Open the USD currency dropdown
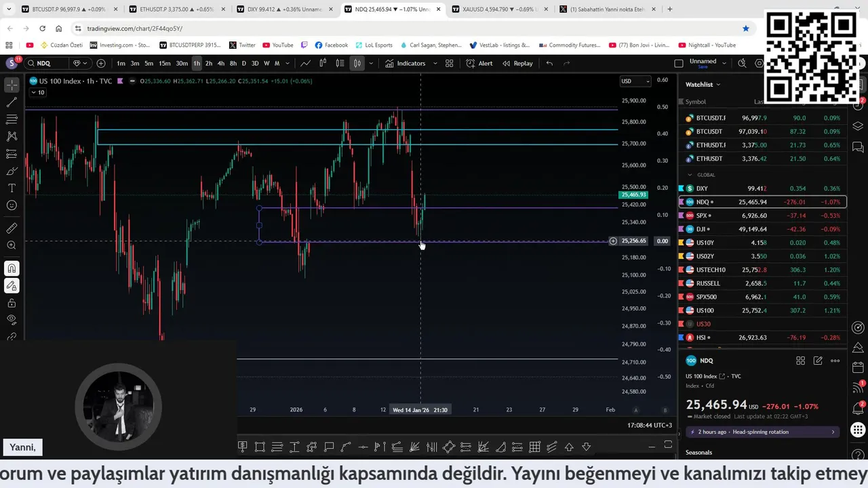 pos(635,81)
